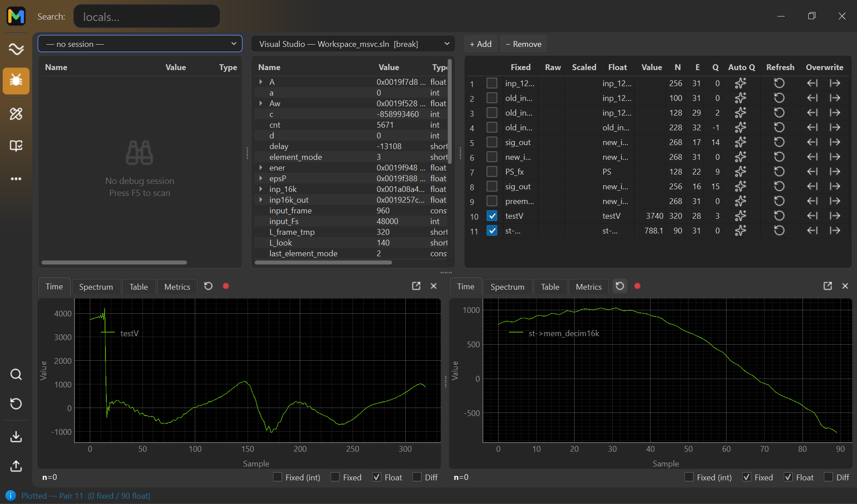Expand the inp16k_out variable node
The width and height of the screenshot is (857, 504).
[261, 200]
